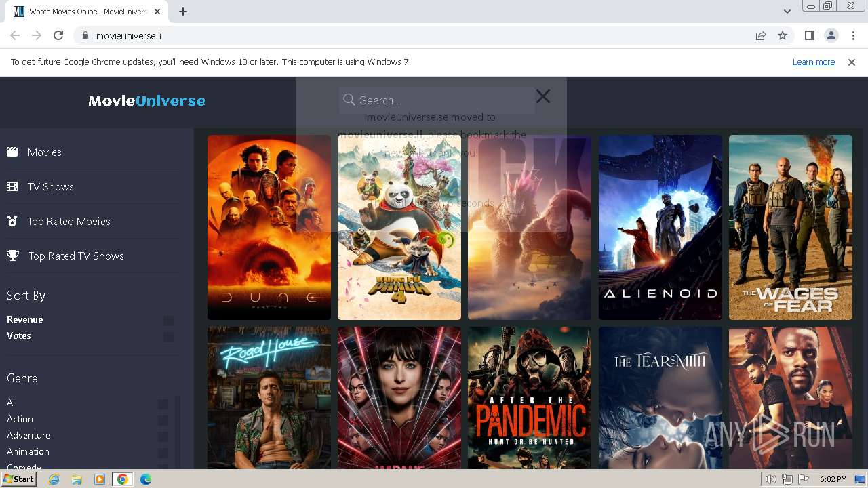
Task: Open the Dune Part Two poster
Action: click(269, 227)
